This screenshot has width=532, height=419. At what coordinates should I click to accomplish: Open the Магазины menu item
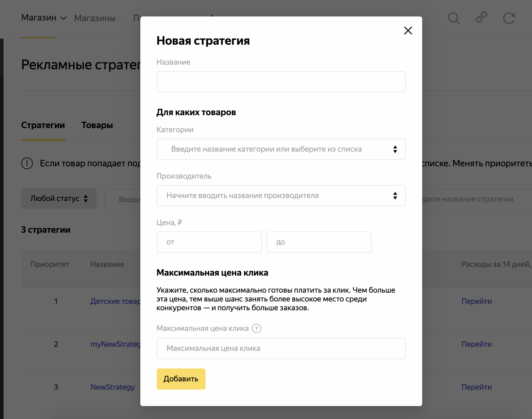click(95, 18)
